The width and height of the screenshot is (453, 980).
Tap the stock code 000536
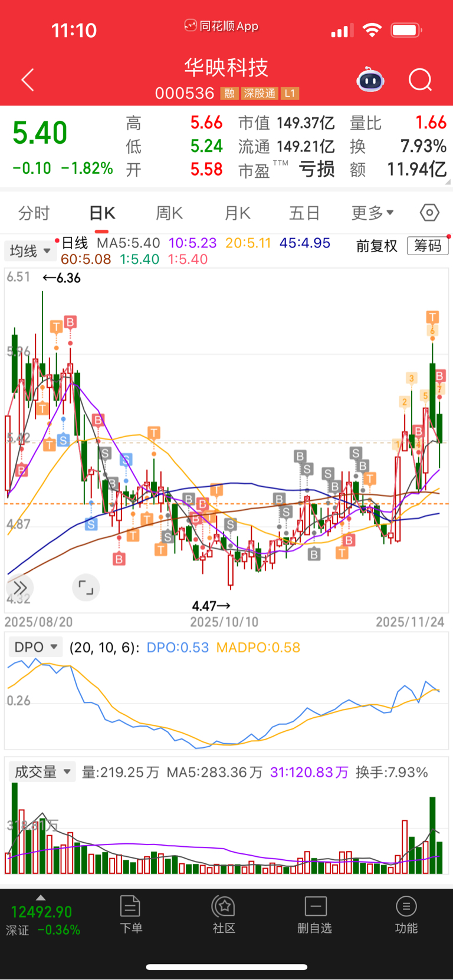click(185, 93)
